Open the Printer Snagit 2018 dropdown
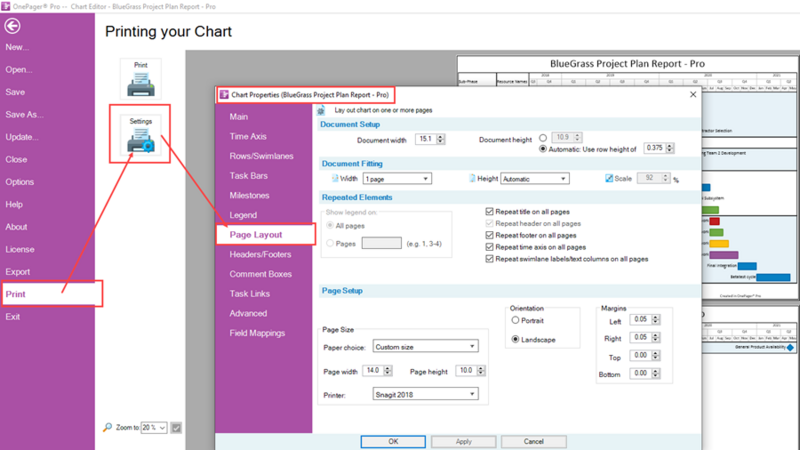Screen dimensions: 800x450 click(x=426, y=394)
